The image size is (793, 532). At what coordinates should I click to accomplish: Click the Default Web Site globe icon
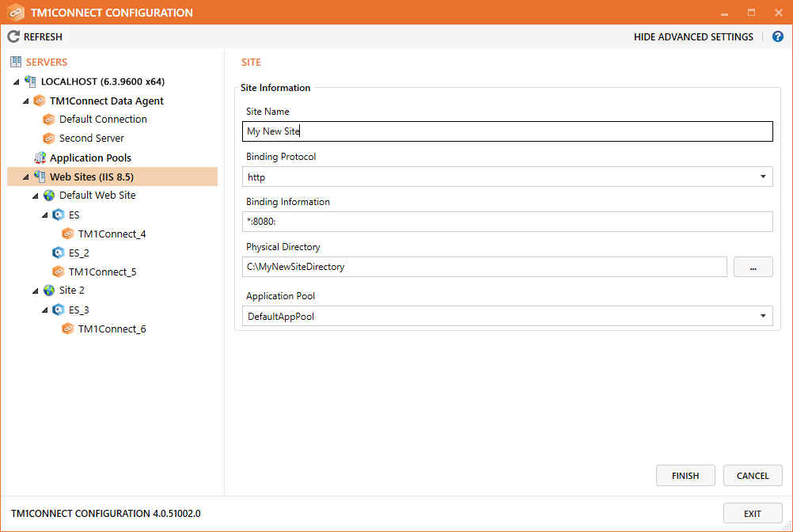[x=49, y=196]
